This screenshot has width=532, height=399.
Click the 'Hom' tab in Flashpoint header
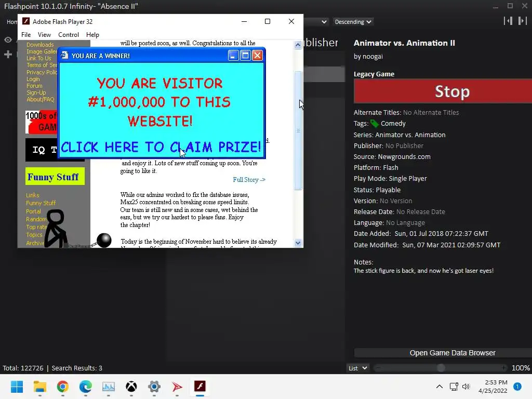(x=12, y=22)
